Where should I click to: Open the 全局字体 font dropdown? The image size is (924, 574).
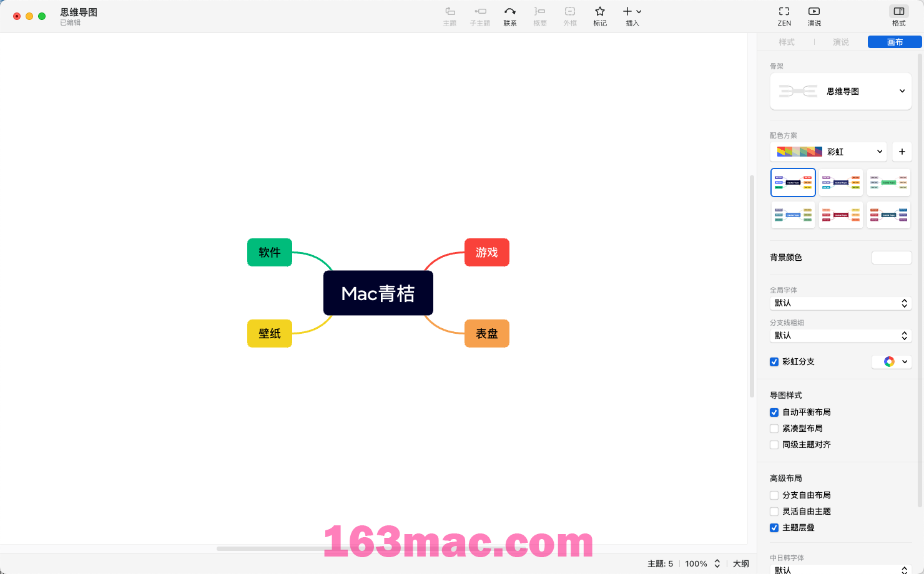tap(841, 303)
